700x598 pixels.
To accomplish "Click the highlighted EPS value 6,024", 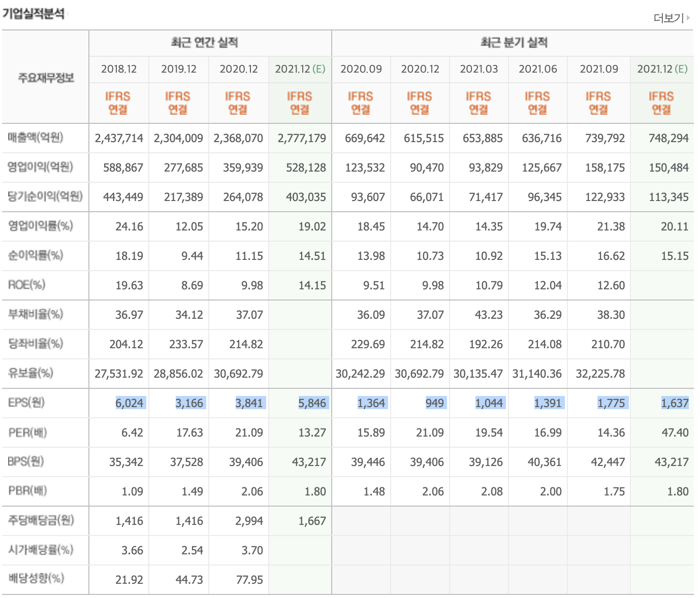I will point(131,403).
